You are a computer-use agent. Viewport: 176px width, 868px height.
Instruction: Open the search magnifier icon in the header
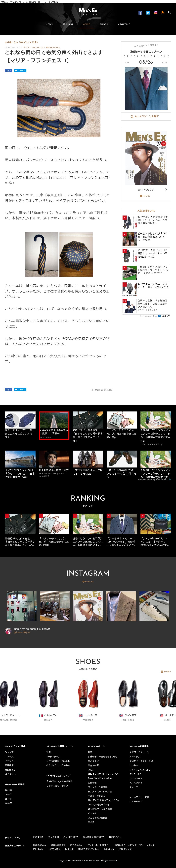tap(170, 12)
